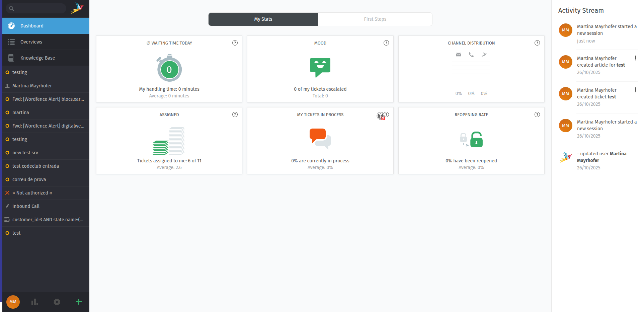Open the reporting bar chart icon
The image size is (644, 312).
point(35,302)
